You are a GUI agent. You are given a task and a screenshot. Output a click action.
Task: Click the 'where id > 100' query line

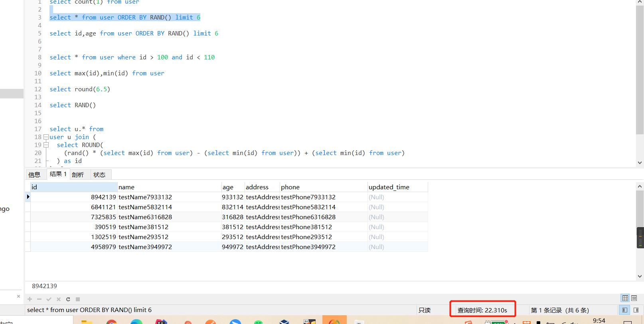[132, 57]
